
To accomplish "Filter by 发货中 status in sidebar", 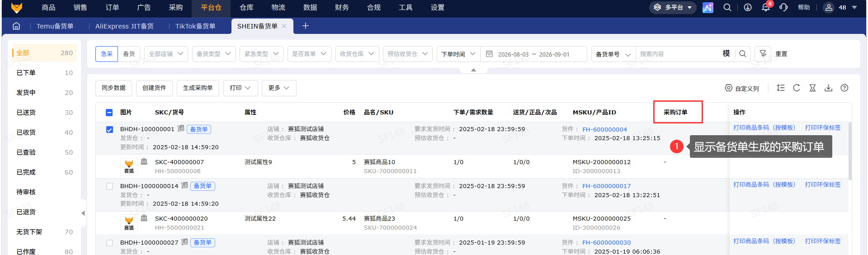I will point(44,93).
